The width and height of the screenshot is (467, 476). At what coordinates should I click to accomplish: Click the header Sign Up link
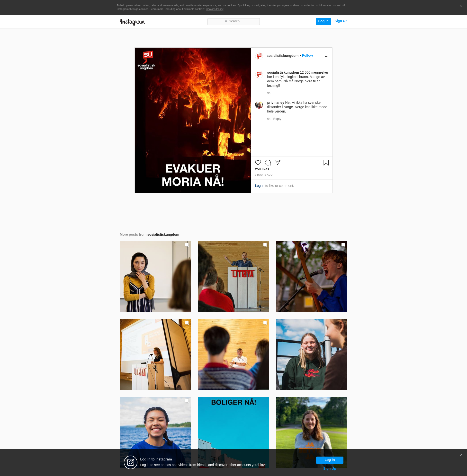click(x=341, y=21)
